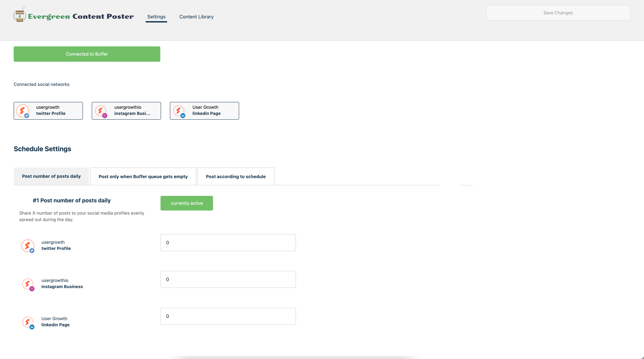Screen dimensions: 644x359
Task: Click the instagram Business avatar in schedule list
Action: (x=28, y=284)
